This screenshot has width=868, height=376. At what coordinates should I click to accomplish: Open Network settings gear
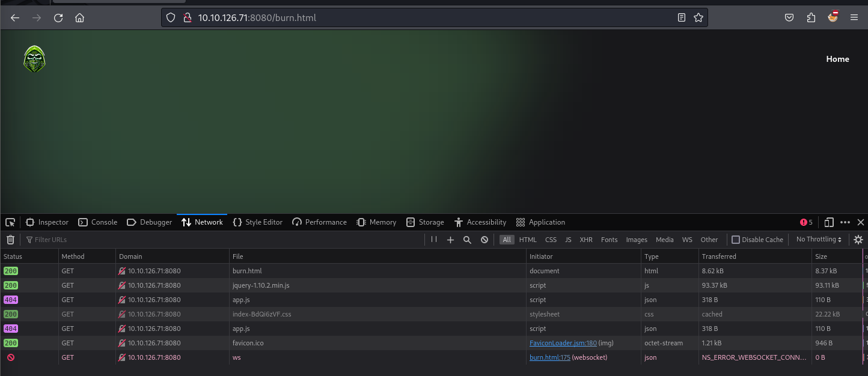point(858,240)
